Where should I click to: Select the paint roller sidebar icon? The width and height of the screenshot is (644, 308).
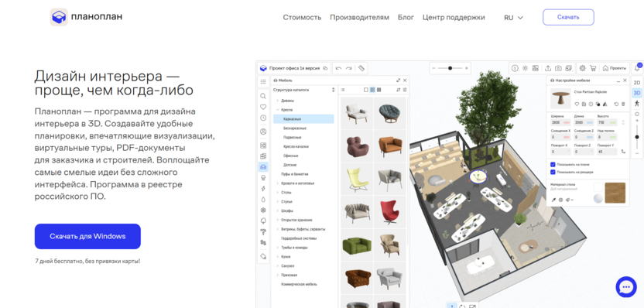(x=263, y=232)
